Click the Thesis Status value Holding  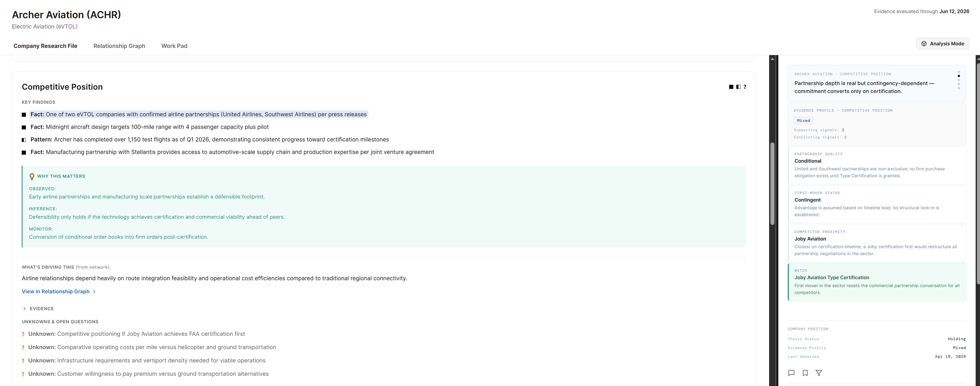956,339
